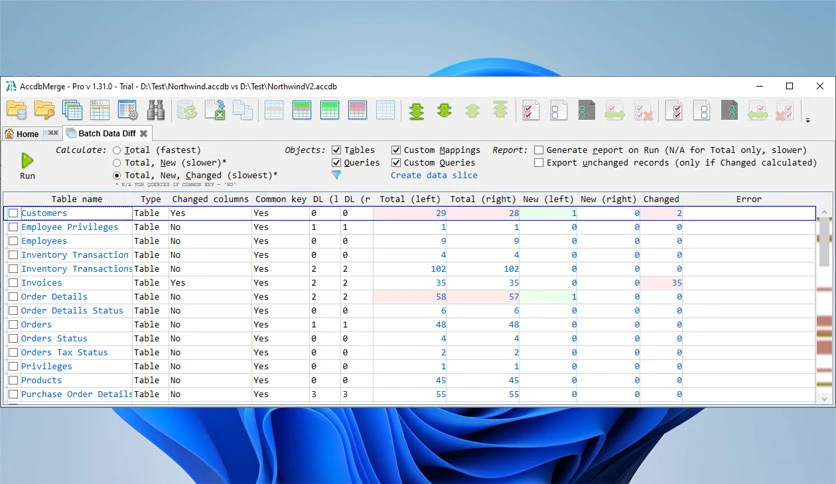Click Invoices Changed cell showing 35
This screenshot has width=836, height=484.
tap(662, 283)
